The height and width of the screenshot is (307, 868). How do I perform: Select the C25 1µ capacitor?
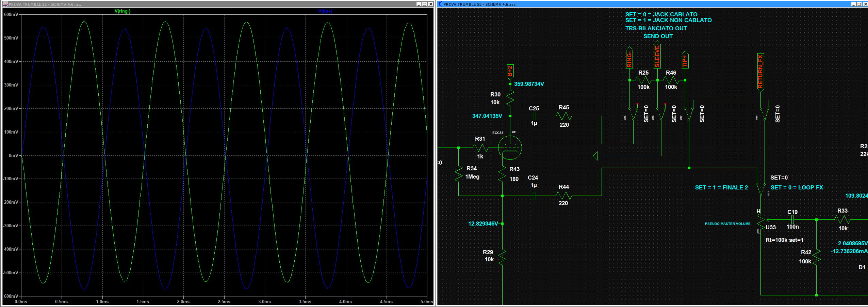[534, 116]
